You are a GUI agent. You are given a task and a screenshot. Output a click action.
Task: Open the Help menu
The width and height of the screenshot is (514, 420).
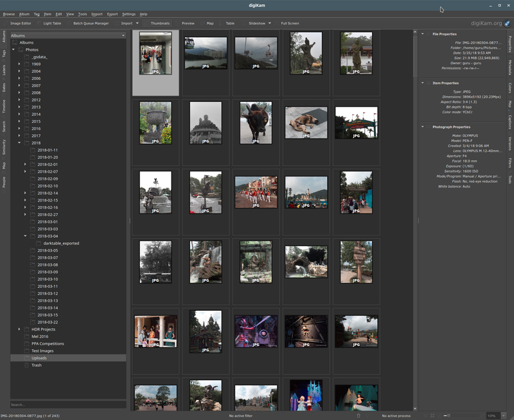click(x=143, y=14)
